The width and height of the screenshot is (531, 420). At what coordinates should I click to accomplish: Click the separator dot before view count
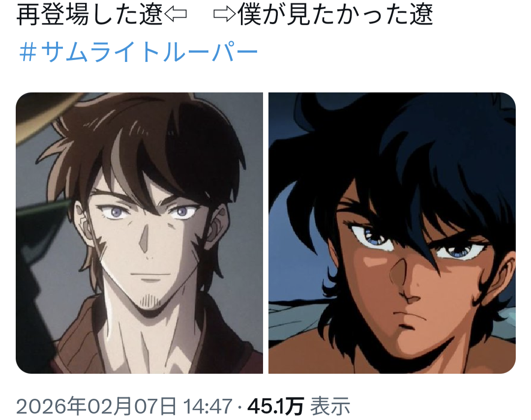240,407
